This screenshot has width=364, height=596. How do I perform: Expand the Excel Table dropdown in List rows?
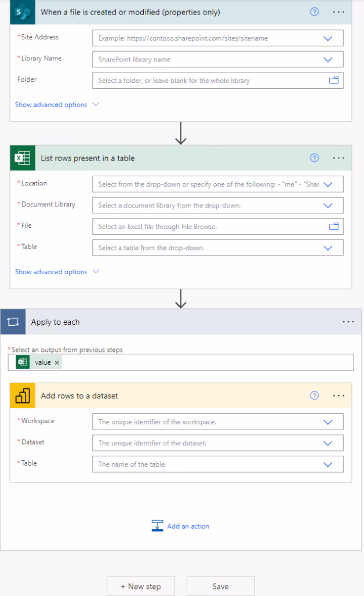pos(327,248)
